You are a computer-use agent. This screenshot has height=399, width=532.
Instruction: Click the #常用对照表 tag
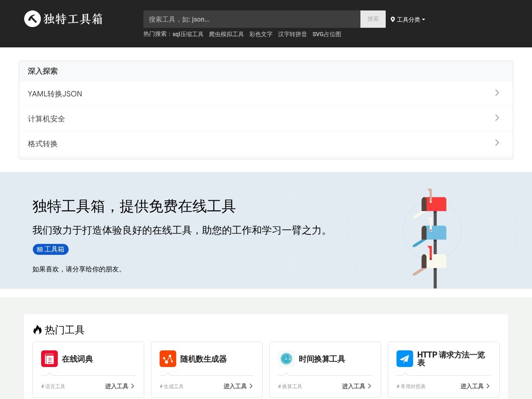tap(411, 387)
